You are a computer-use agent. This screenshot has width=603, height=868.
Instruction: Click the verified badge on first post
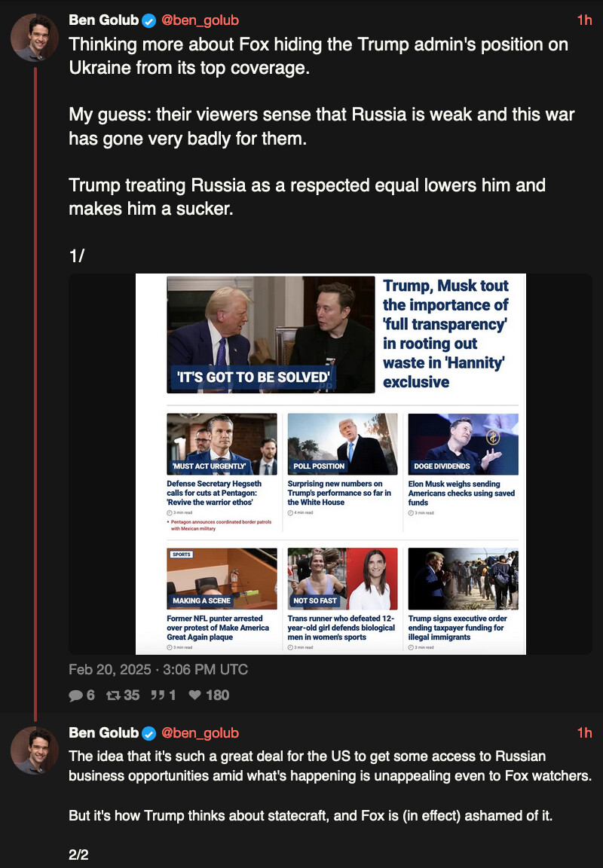click(149, 21)
